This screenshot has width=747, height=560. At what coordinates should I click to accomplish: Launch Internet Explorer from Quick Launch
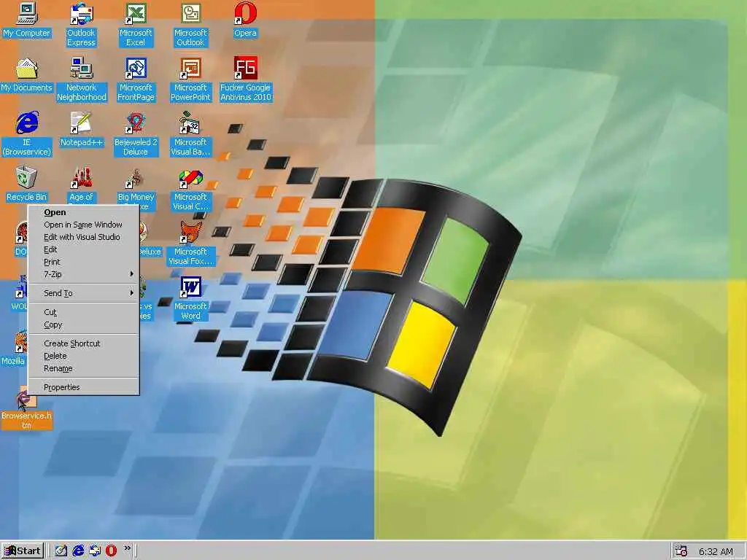click(x=78, y=551)
